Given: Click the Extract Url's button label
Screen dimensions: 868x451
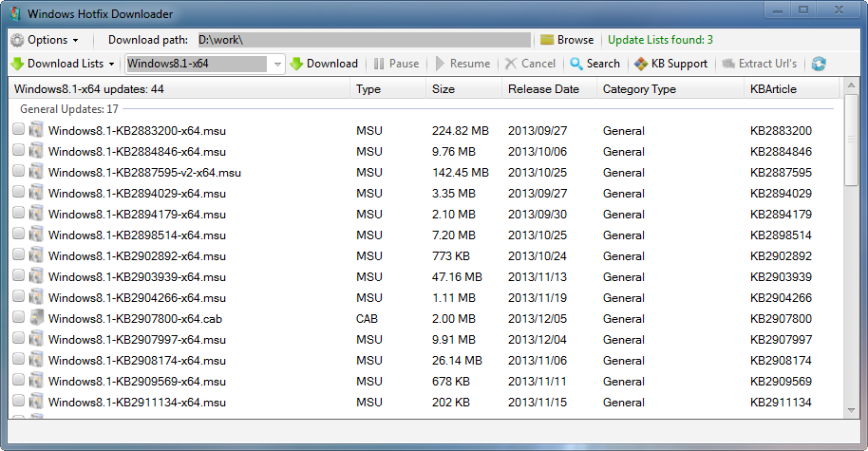Looking at the screenshot, I should pos(767,64).
